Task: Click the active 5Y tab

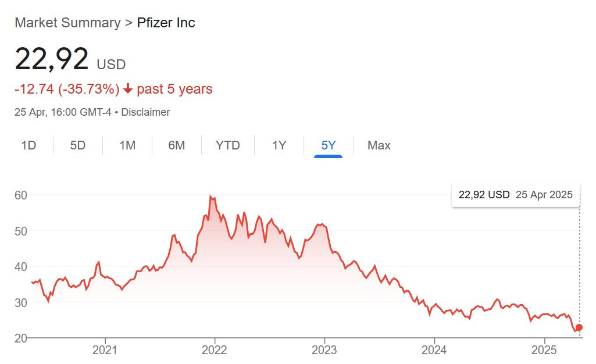Action: pyautogui.click(x=329, y=145)
